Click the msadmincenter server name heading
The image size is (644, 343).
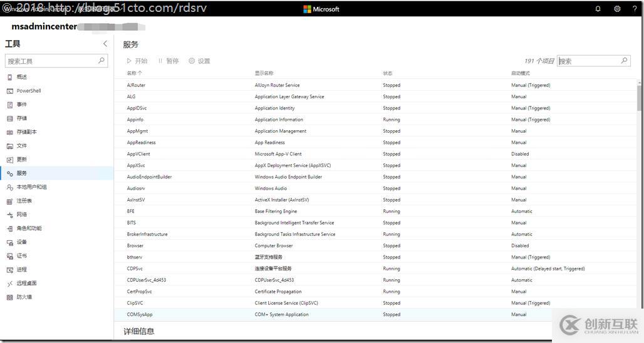point(44,27)
